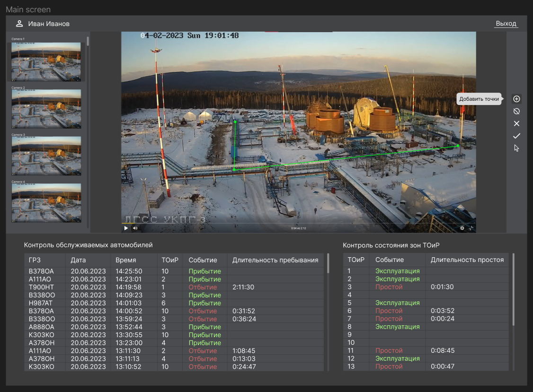Open the Camera 3 preview
This screenshot has width=533, height=392.
[46, 156]
